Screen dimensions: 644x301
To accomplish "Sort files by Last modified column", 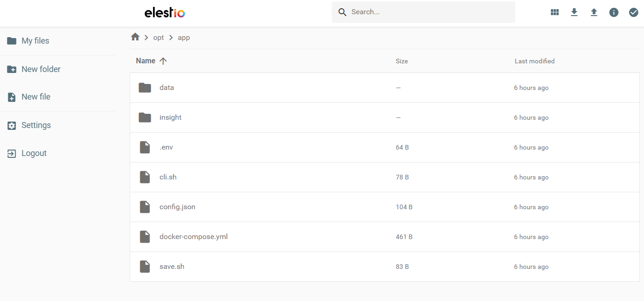I will tap(534, 61).
